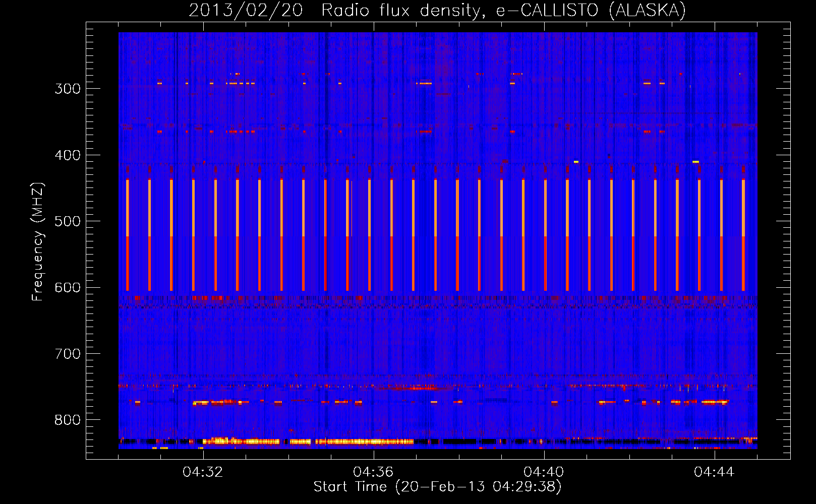Image resolution: width=816 pixels, height=504 pixels.
Task: Click the 700 frequency tick label
Action: click(68, 354)
